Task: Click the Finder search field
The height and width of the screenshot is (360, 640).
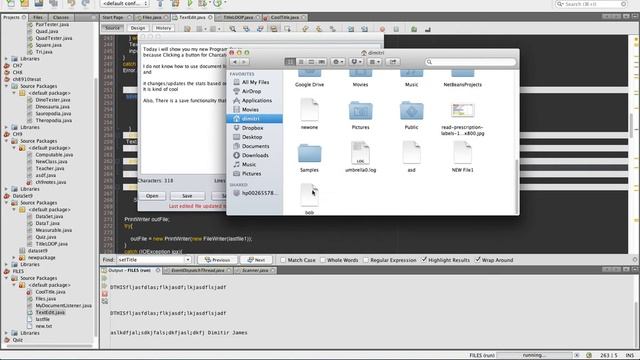Action: click(x=470, y=62)
